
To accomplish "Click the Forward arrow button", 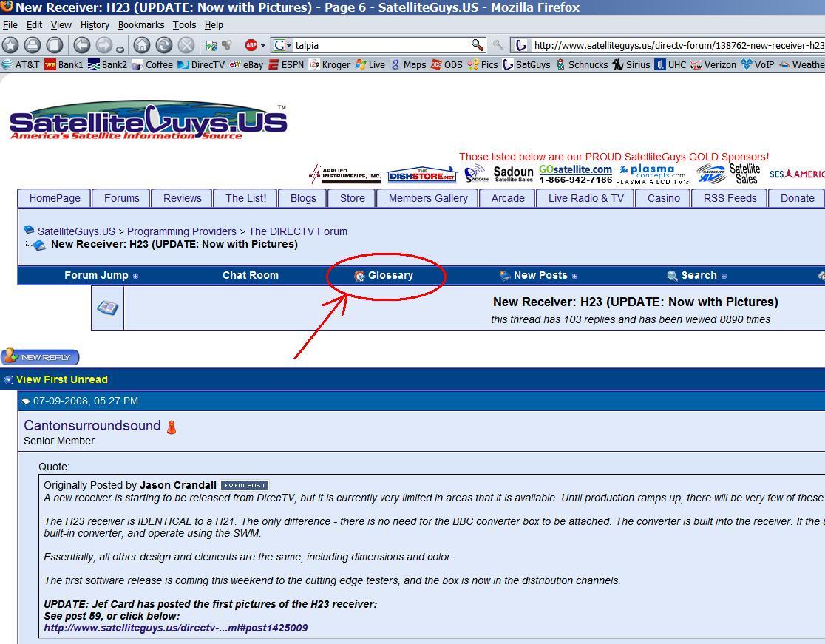I will point(103,45).
